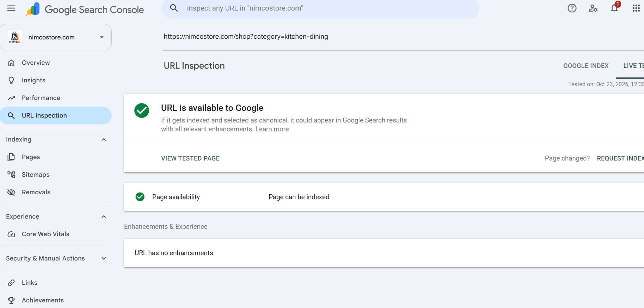Click the 'Enhancements & Experience' heading

pos(166,227)
